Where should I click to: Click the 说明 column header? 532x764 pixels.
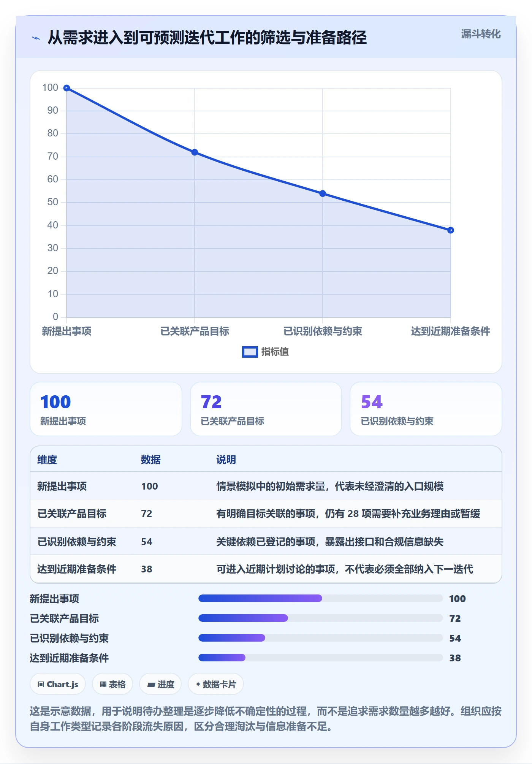tap(226, 460)
